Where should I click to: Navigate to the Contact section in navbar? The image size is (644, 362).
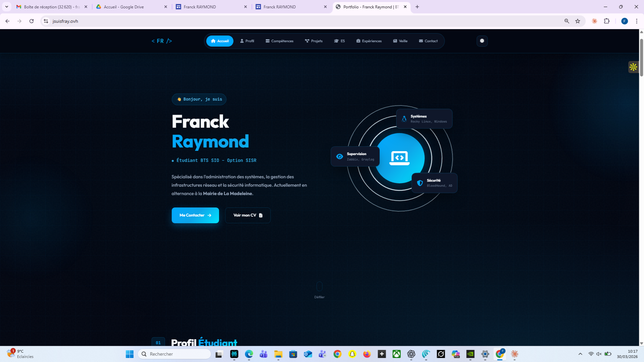428,41
